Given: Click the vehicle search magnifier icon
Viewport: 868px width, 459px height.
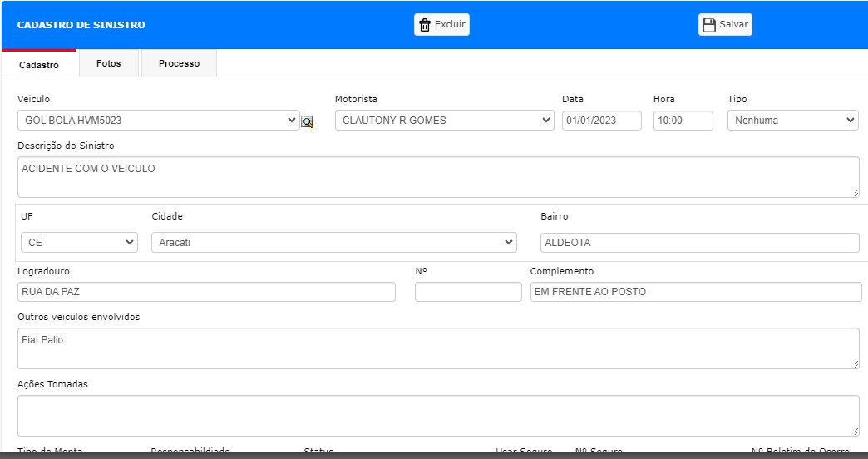Looking at the screenshot, I should tap(308, 121).
